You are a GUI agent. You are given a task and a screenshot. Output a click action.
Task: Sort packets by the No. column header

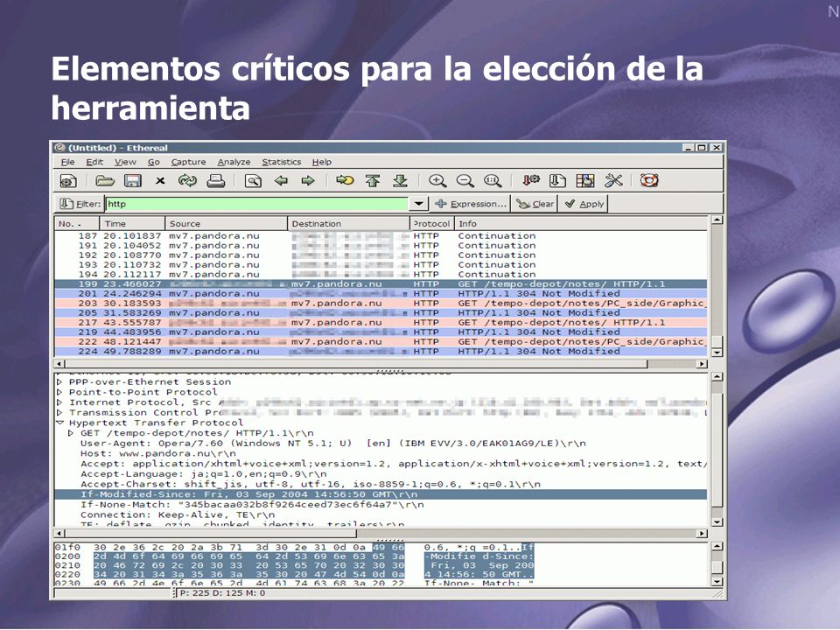[x=77, y=224]
